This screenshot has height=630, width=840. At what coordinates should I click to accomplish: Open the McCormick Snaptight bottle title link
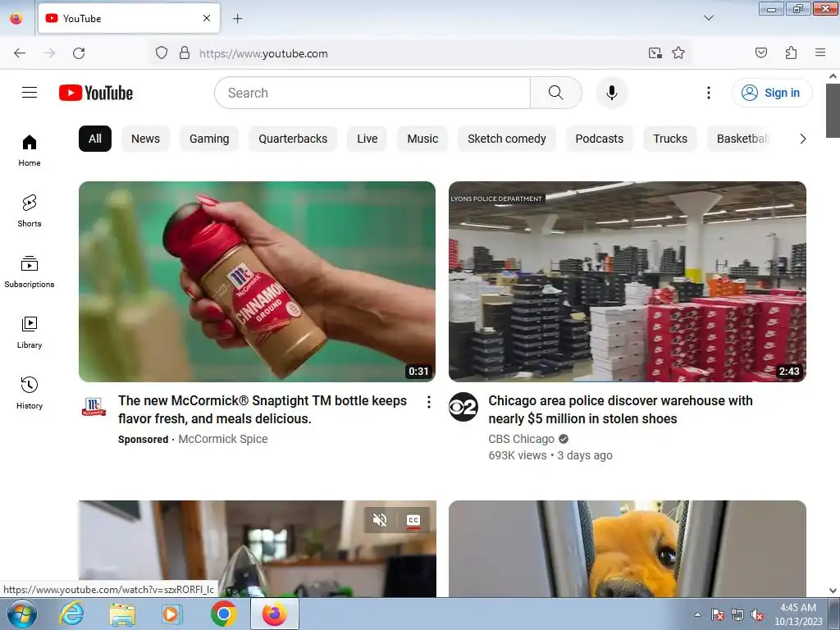[x=262, y=409]
